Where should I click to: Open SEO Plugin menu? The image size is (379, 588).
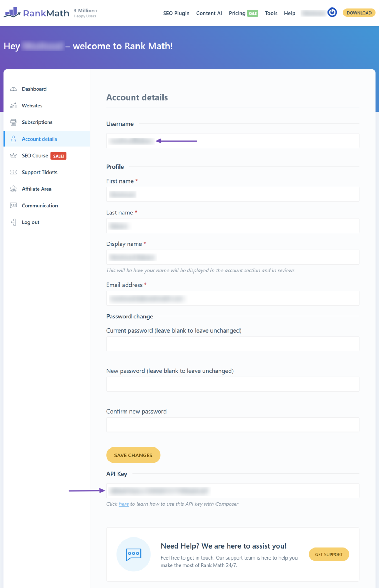(x=176, y=13)
